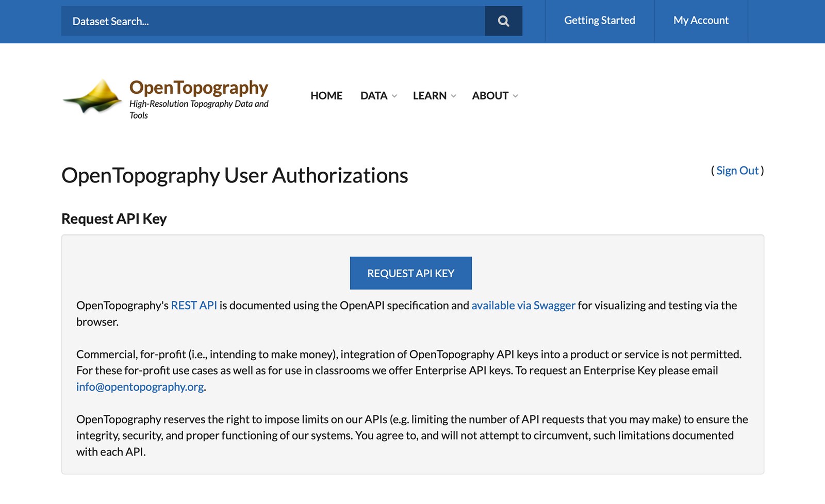The width and height of the screenshot is (825, 504).
Task: Go to HOME navigation item
Action: tap(326, 96)
